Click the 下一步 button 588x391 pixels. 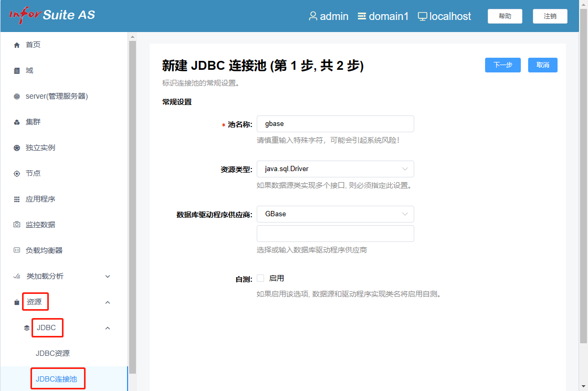pyautogui.click(x=502, y=65)
